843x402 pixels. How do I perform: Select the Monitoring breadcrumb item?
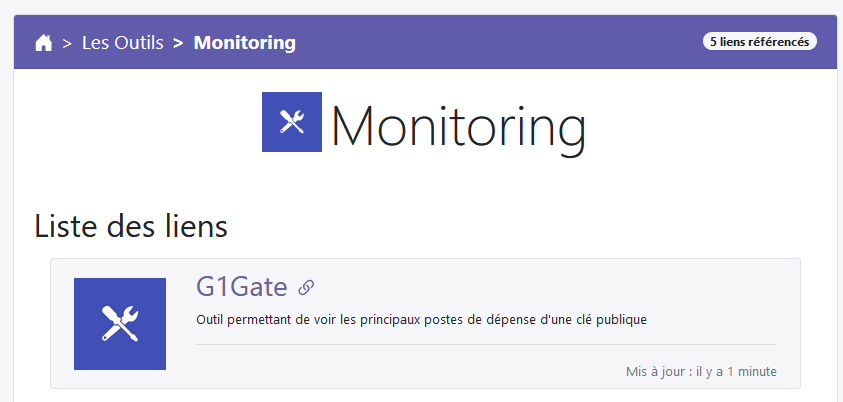point(245,42)
